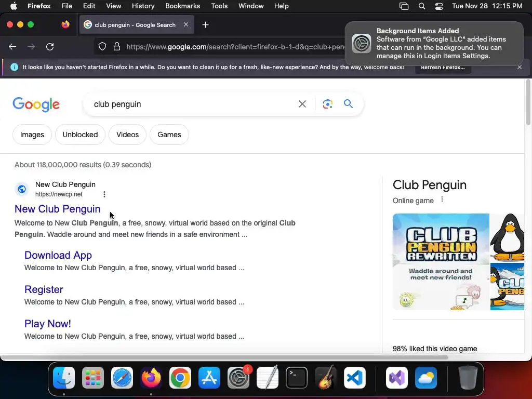Open the Tools menu
The image size is (532, 399).
tap(219, 6)
